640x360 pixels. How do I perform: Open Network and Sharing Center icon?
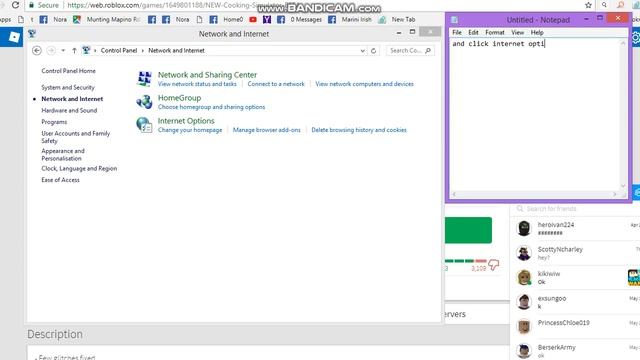144,78
